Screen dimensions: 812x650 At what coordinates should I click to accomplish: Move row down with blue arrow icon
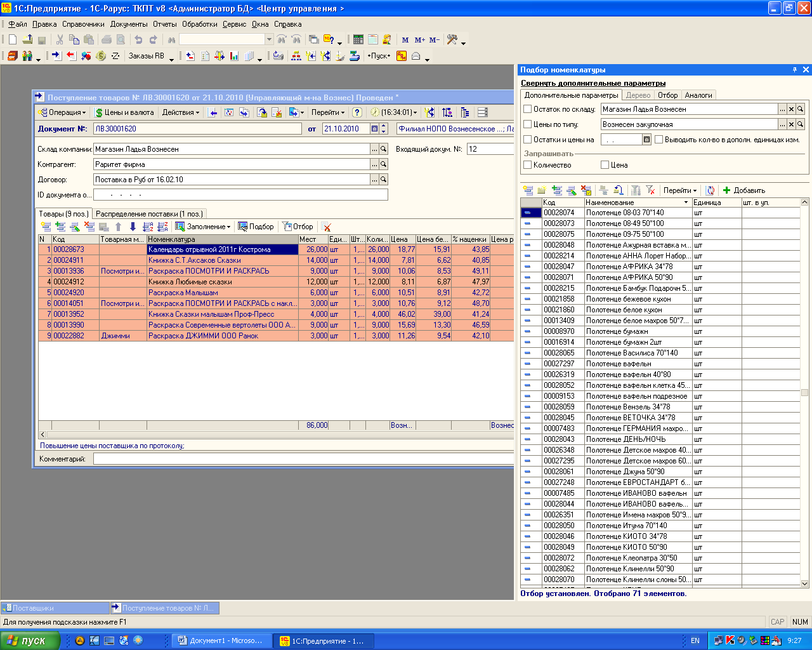(x=133, y=227)
